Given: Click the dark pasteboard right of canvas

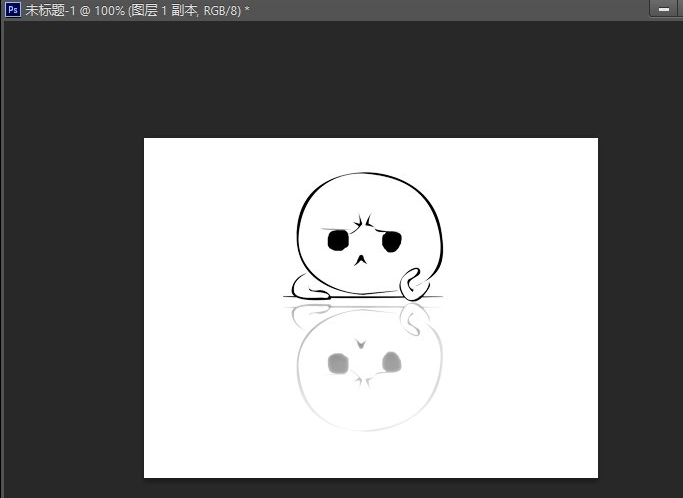Looking at the screenshot, I should click(x=640, y=300).
